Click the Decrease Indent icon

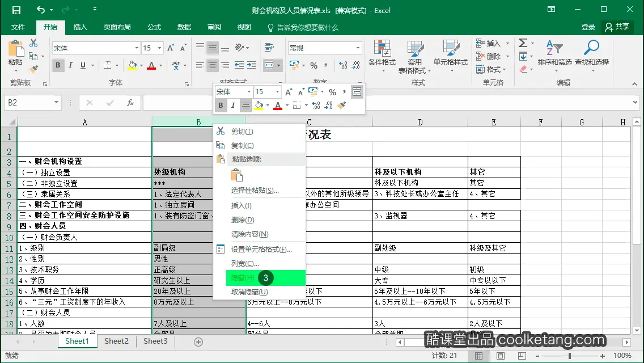point(239,65)
